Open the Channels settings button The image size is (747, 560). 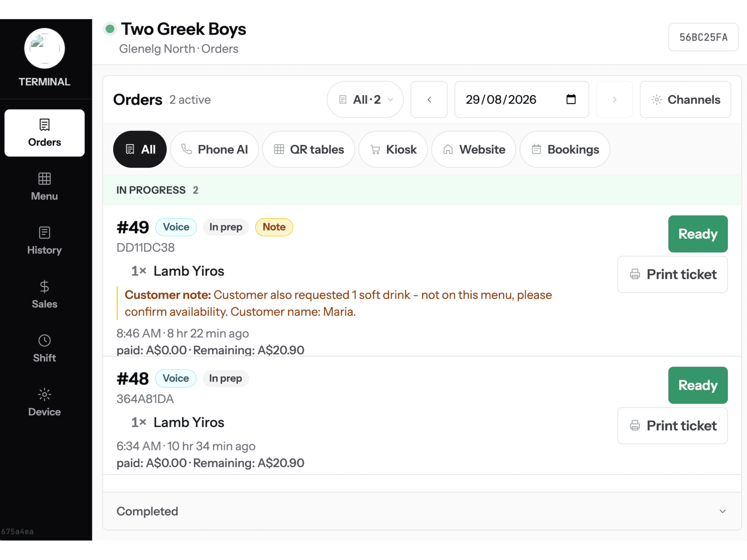click(685, 99)
